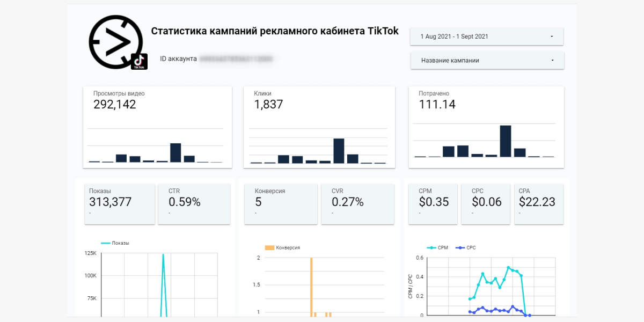Click the orange Конверсия legend swatch
Viewport: 644px width, 322px height.
click(269, 247)
